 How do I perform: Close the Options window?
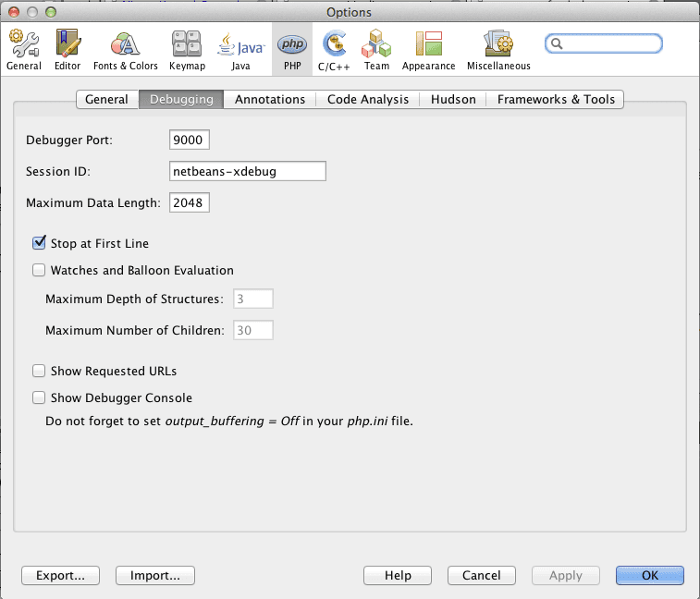pyautogui.click(x=14, y=12)
